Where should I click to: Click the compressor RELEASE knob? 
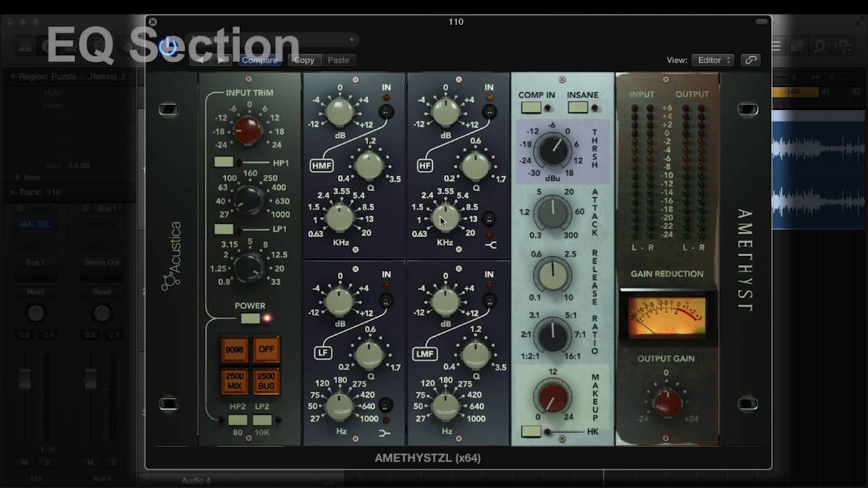pos(553,274)
